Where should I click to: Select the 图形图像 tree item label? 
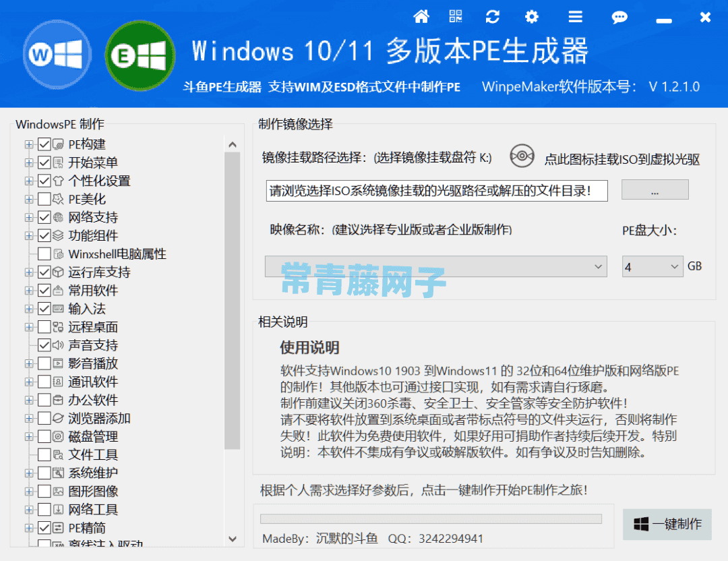93,492
